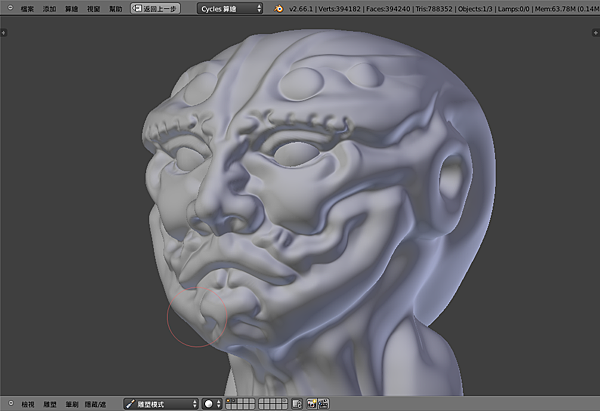Expand the tool shelf with the left plus
Image resolution: width=600 pixels, height=411 pixels.
pos(3,33)
